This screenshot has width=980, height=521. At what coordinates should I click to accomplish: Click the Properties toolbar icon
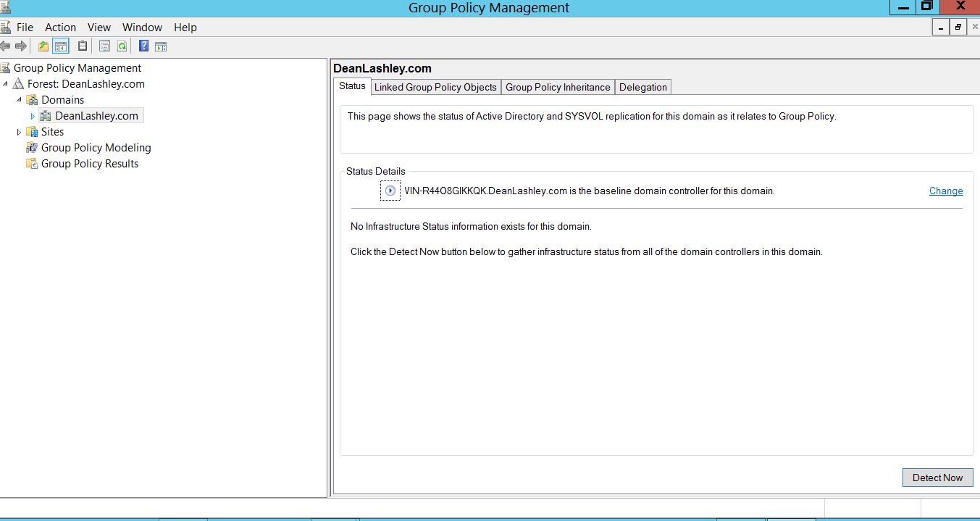tap(104, 46)
